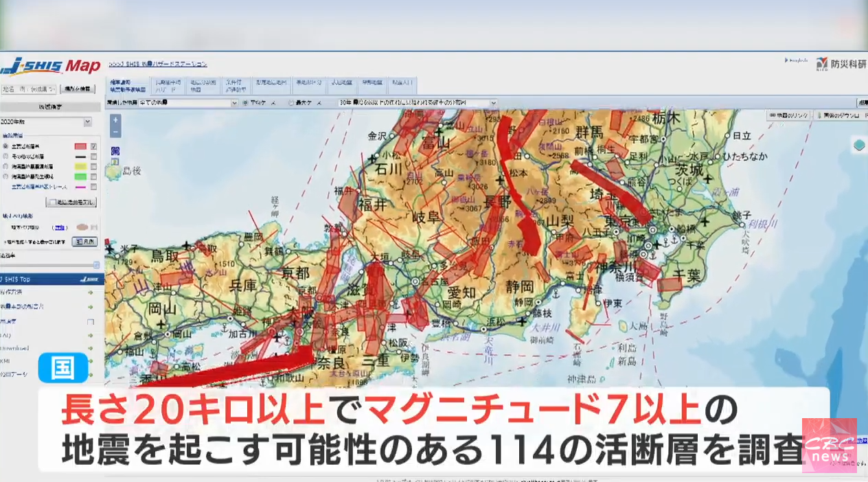868x482 pixels.
Task: Tick the checkbox next to the black line
Action: point(93,157)
